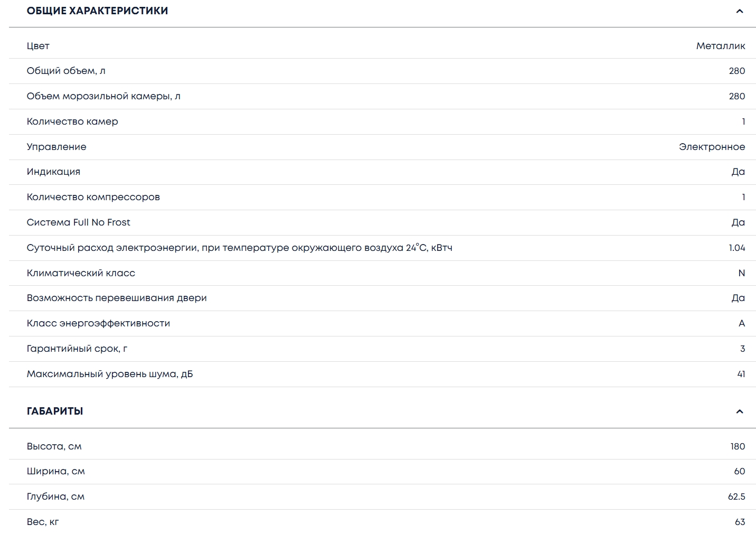756x534 pixels.
Task: Click the Возможность перевешивания двери label
Action: pos(117,298)
